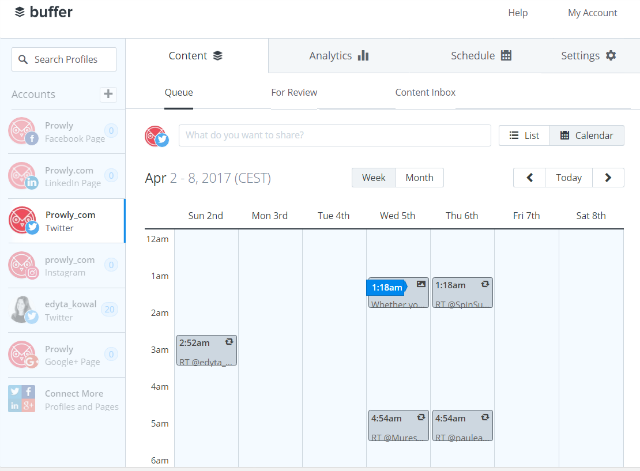This screenshot has width=640, height=471.
Task: Click edyta_kowal profile photo
Action: coord(23,310)
